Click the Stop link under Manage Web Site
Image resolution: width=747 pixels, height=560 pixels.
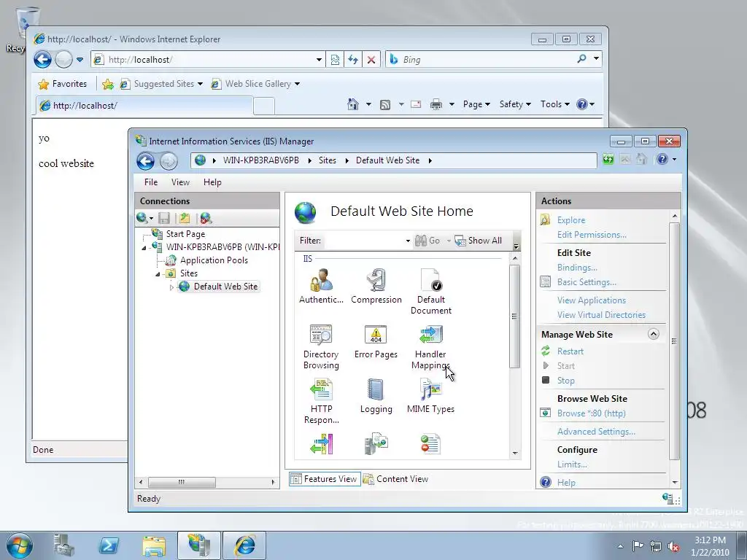[x=566, y=381]
